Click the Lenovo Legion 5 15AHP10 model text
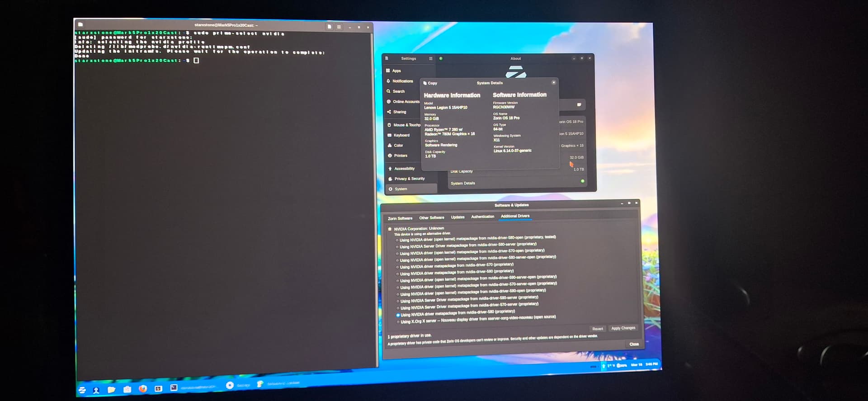Viewport: 868px width, 401px height. (446, 108)
